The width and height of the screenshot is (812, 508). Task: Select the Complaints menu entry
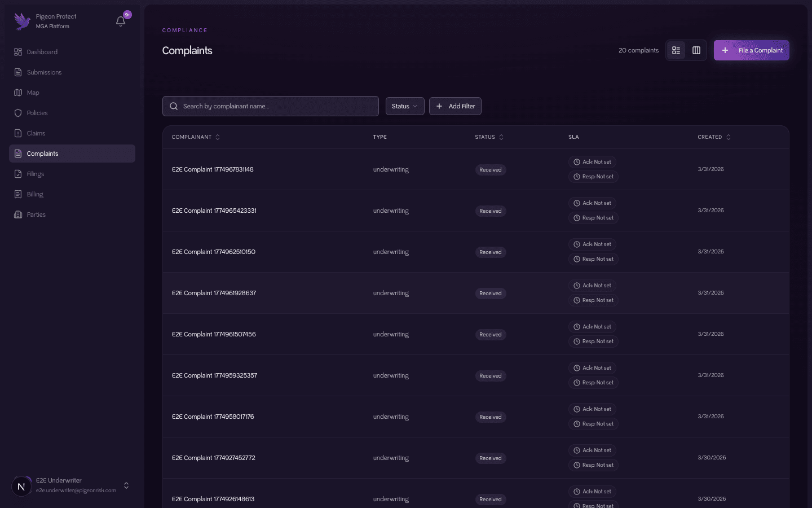coord(42,153)
